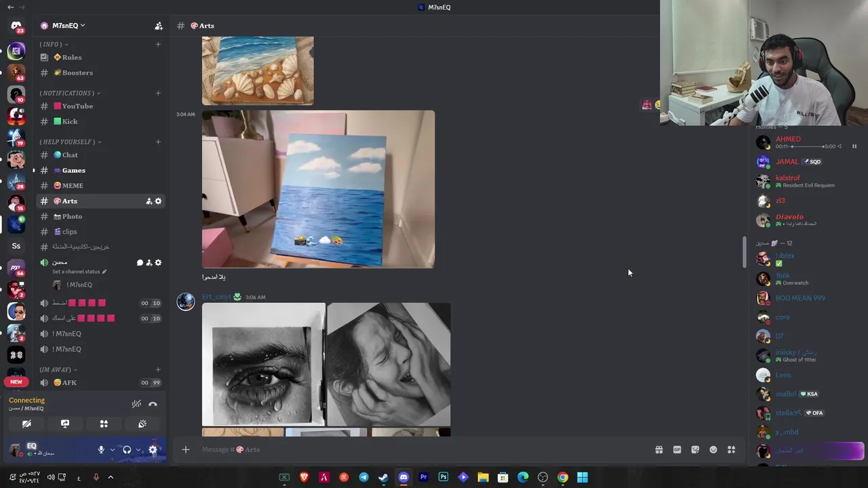Open the Kick channel
The width and height of the screenshot is (868, 488).
[x=100, y=121]
